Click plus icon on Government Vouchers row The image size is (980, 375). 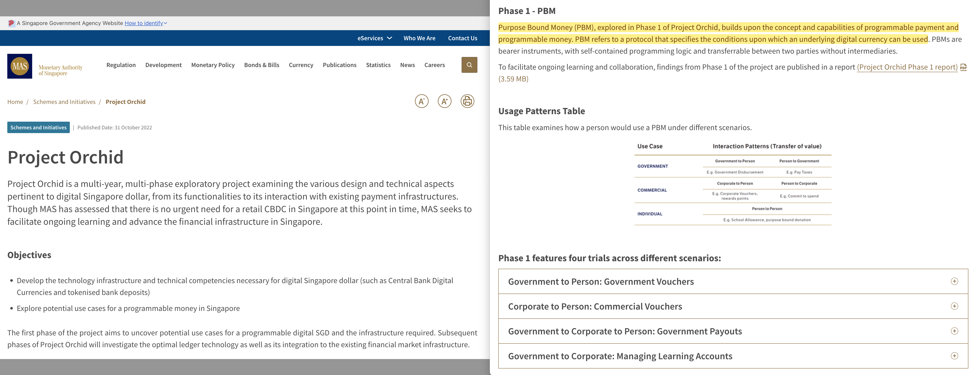(x=954, y=281)
